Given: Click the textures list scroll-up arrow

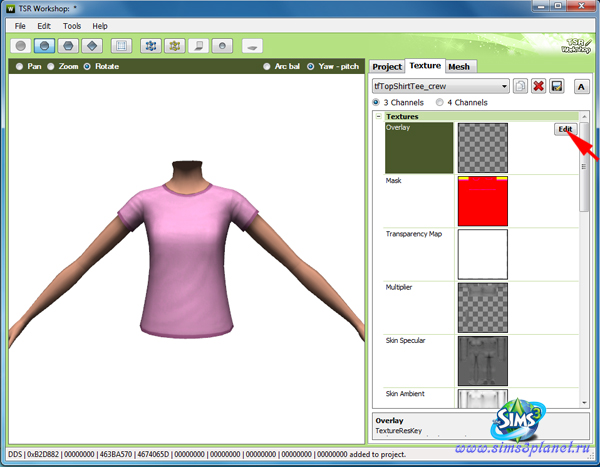Looking at the screenshot, I should click(x=584, y=116).
